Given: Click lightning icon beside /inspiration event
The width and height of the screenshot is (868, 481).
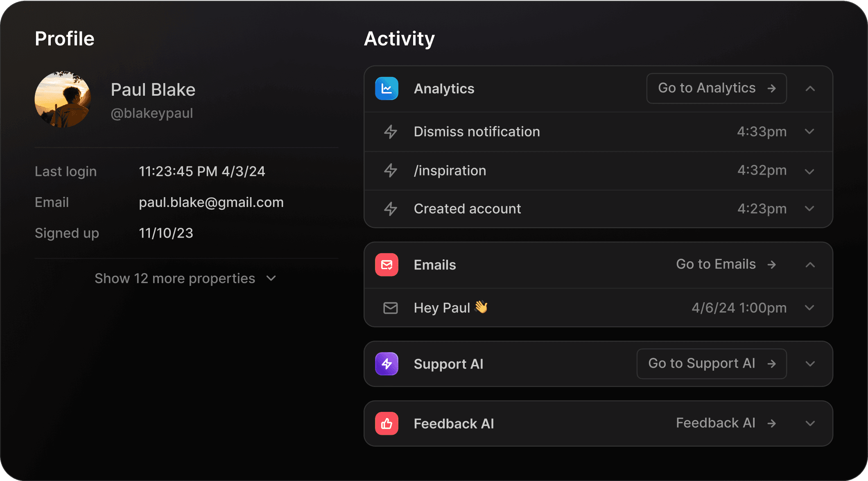Looking at the screenshot, I should tap(390, 171).
